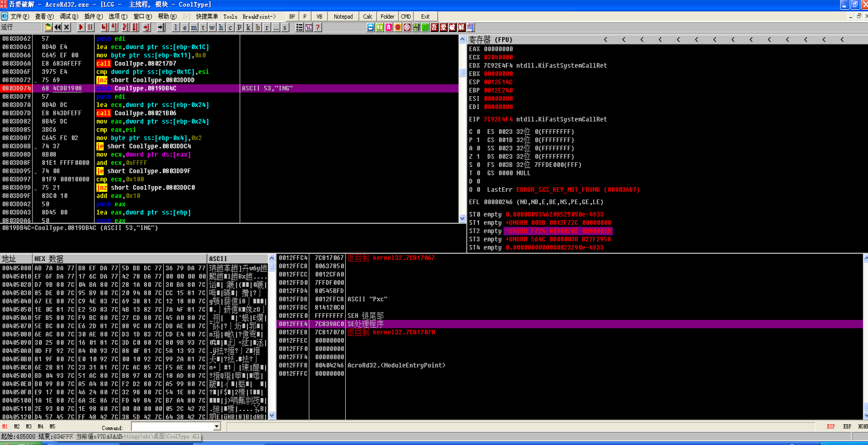Expand the Command input dropdown arrow

click(217, 426)
